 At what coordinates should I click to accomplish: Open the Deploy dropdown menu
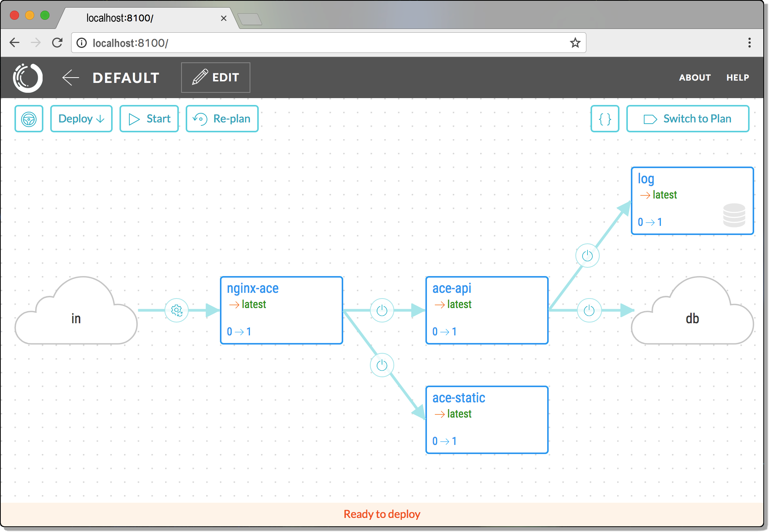click(81, 119)
